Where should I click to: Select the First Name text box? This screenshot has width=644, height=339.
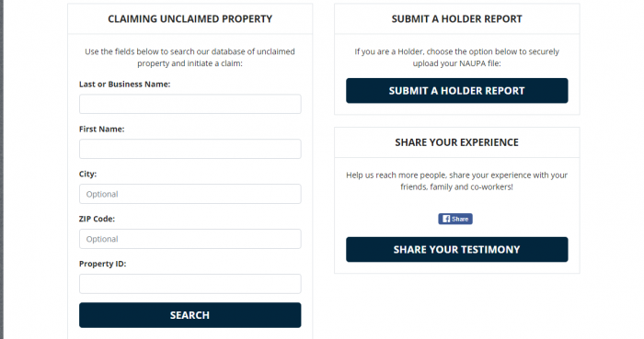point(190,149)
